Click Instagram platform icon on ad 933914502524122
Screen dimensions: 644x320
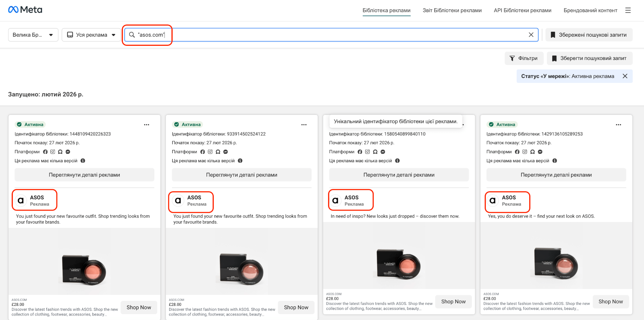tap(210, 152)
